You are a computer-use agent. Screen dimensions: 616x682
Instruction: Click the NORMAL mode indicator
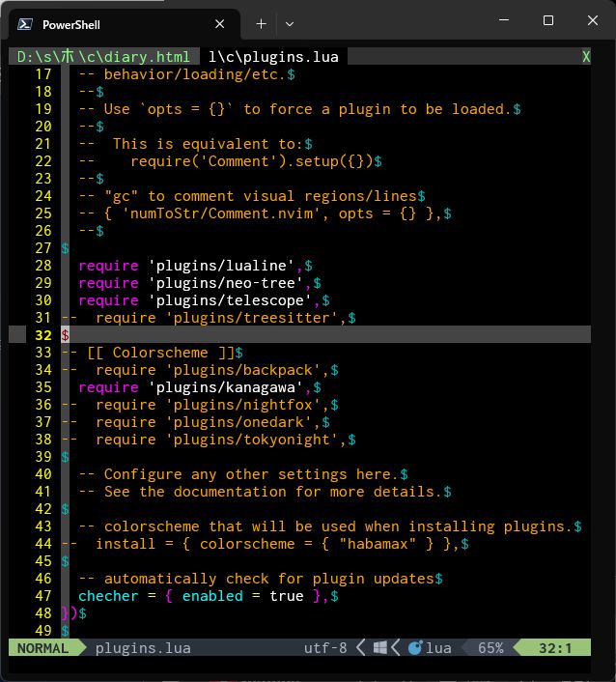pos(42,648)
